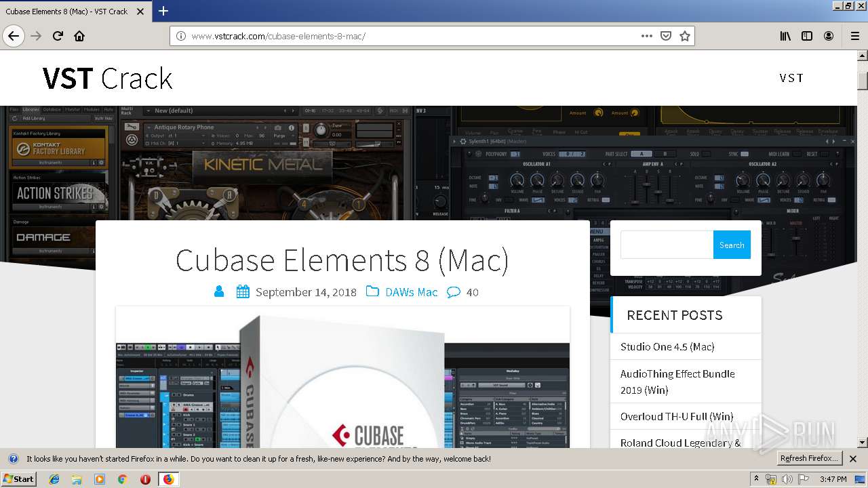
Task: Click the scrollbar down arrow
Action: (x=863, y=443)
